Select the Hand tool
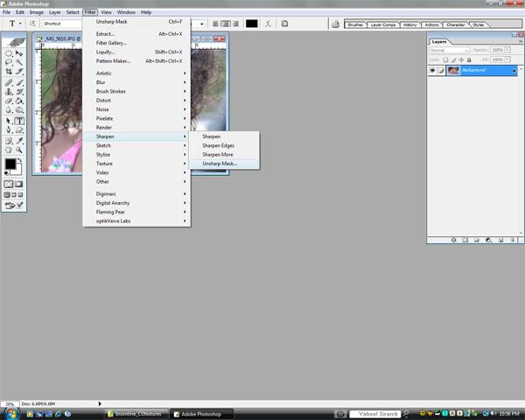The width and height of the screenshot is (525, 420). pos(9,150)
